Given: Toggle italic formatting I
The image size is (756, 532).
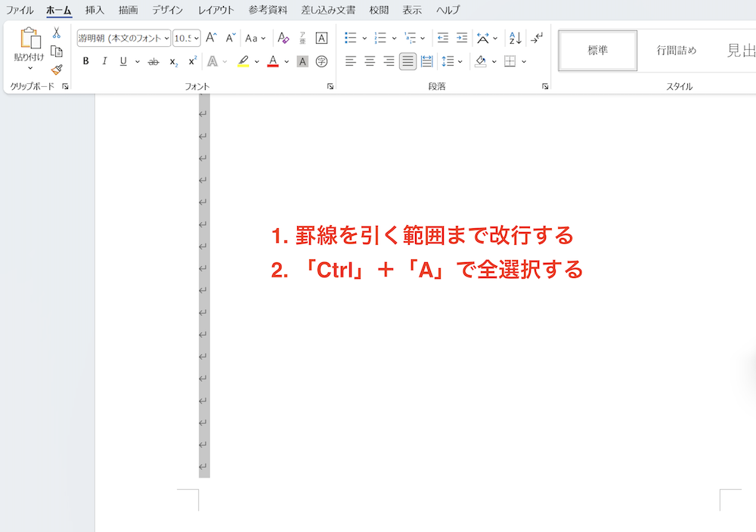Looking at the screenshot, I should click(x=104, y=61).
